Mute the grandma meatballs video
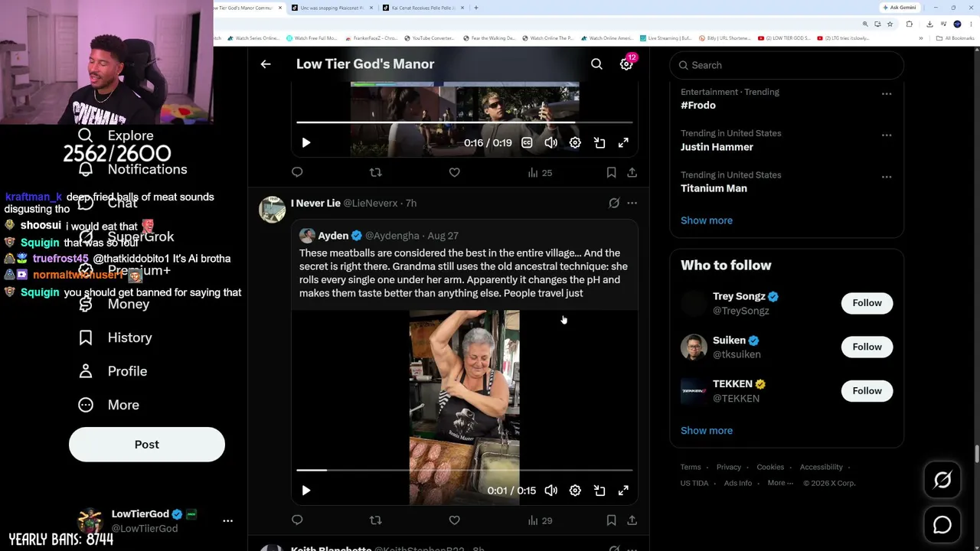The width and height of the screenshot is (980, 551). tap(551, 491)
